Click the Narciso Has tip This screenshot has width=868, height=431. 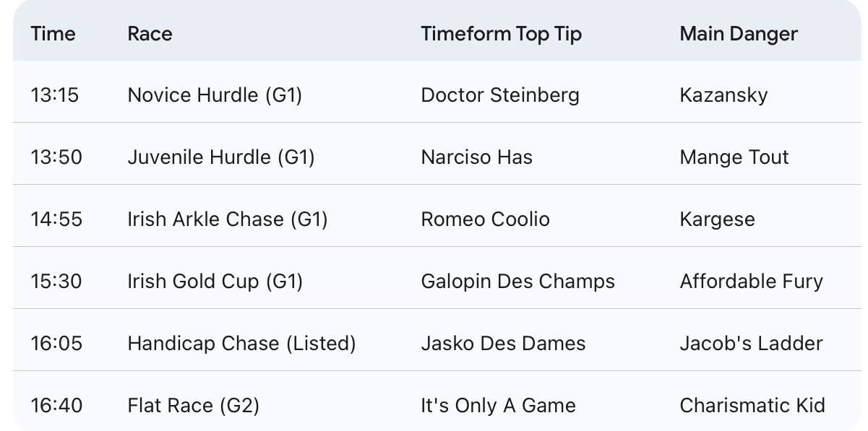(476, 157)
